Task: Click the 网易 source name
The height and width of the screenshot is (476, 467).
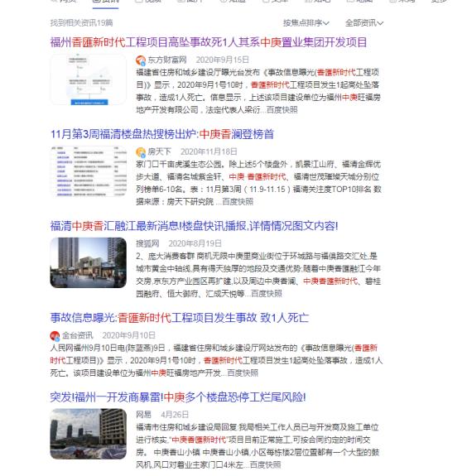Action: (143, 415)
